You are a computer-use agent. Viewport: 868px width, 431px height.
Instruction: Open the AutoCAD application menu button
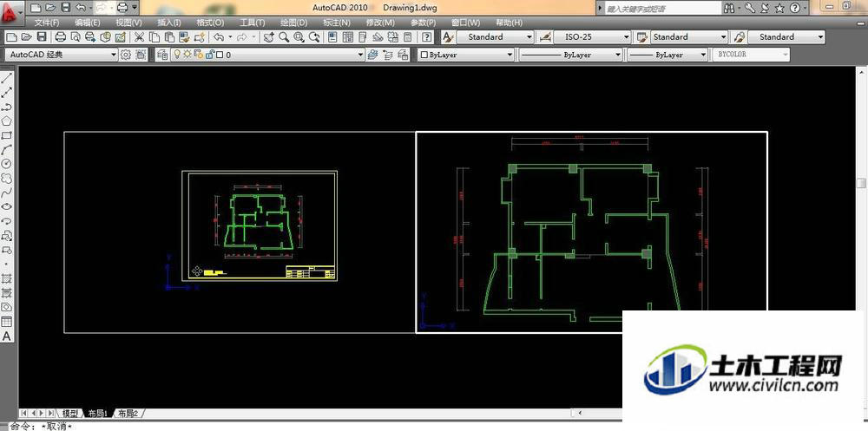[x=12, y=11]
